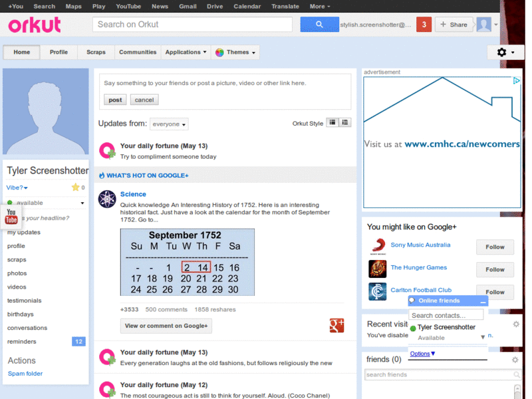Viewport: 532px width, 399px height.
Task: Open the gear settings menu
Action: coord(505,53)
